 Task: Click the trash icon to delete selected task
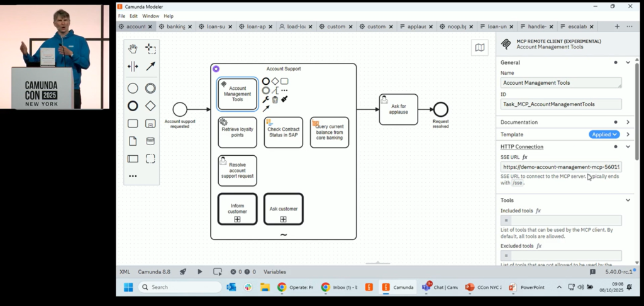[x=275, y=99]
